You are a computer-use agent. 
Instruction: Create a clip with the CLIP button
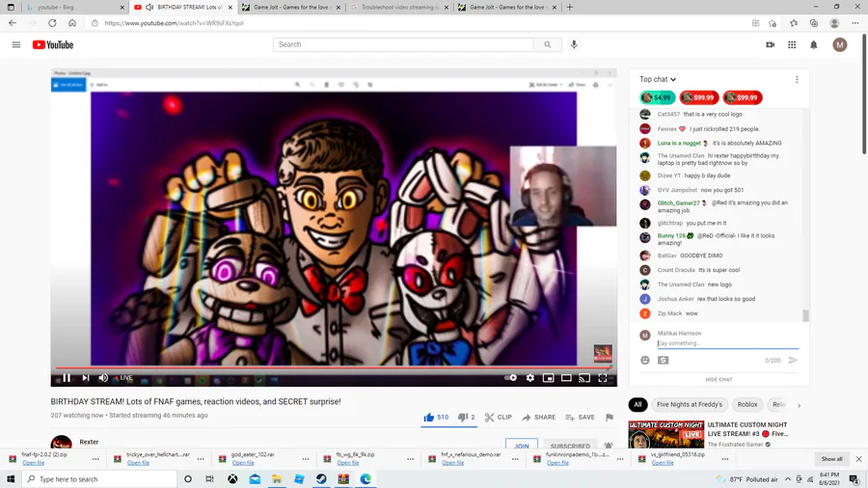click(x=499, y=418)
